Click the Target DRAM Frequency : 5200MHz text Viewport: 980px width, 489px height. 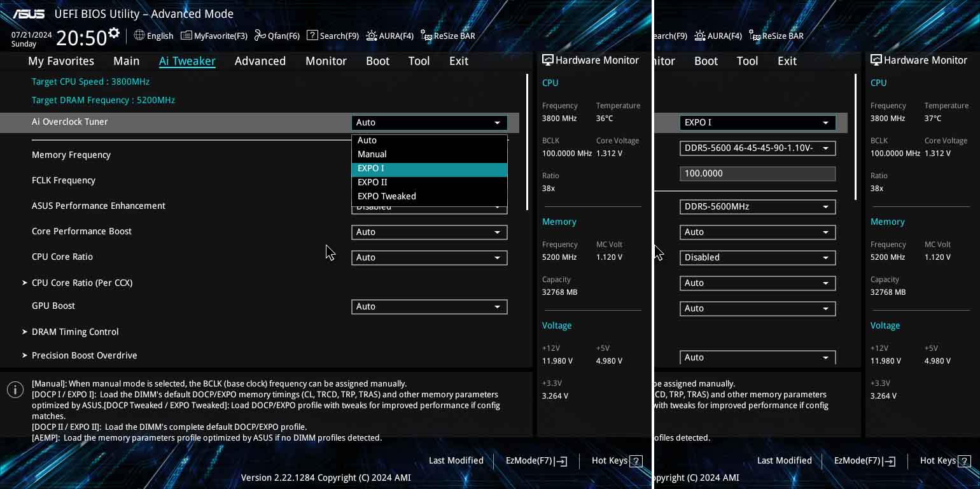coord(103,100)
